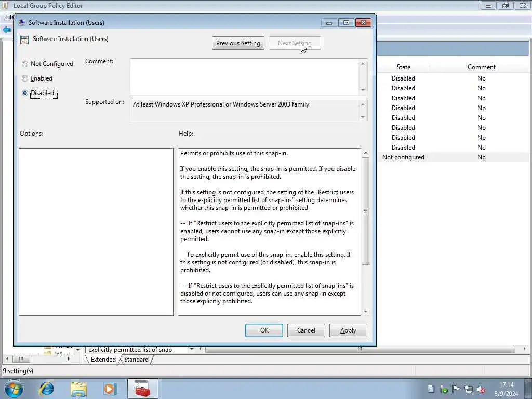Click the State column header
The height and width of the screenshot is (399, 532).
click(403, 67)
